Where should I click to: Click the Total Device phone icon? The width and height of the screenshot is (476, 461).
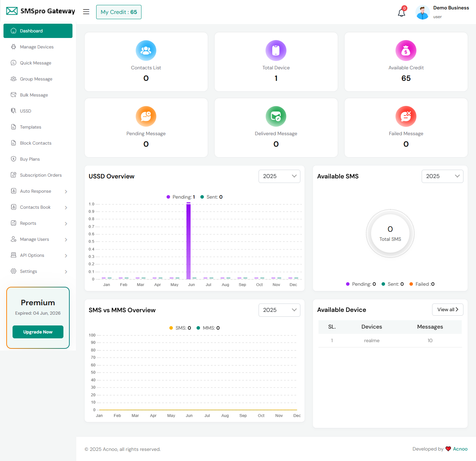click(x=276, y=51)
